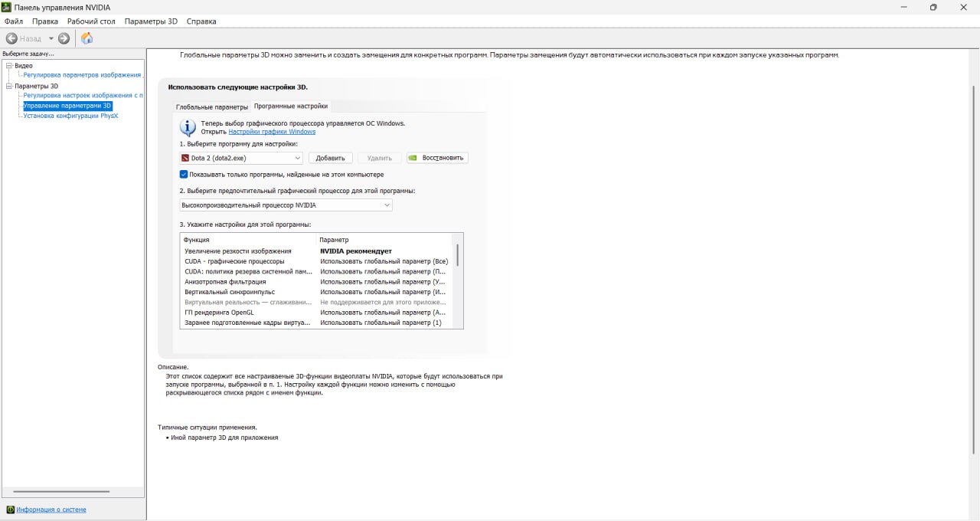
Task: Click the back arrow icon (Назад)
Action: click(x=11, y=38)
